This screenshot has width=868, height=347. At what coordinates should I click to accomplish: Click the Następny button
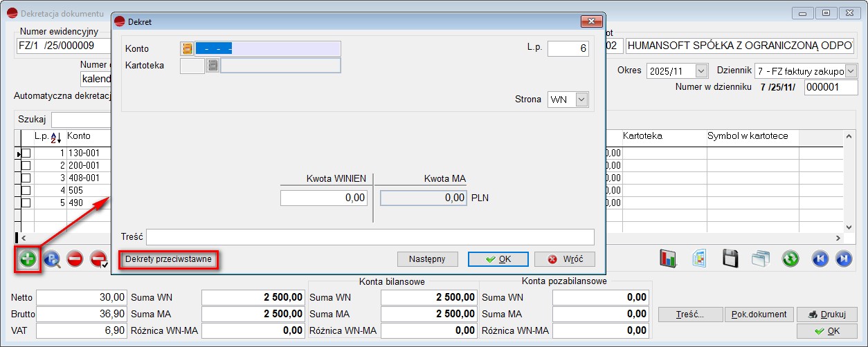(427, 259)
